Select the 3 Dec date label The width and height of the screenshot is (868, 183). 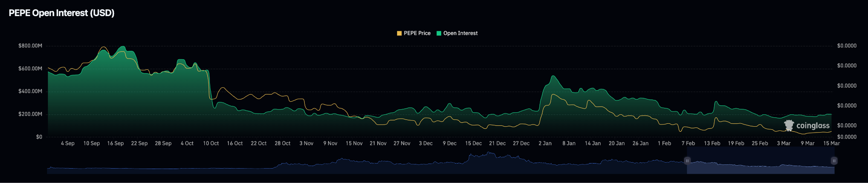tap(426, 143)
